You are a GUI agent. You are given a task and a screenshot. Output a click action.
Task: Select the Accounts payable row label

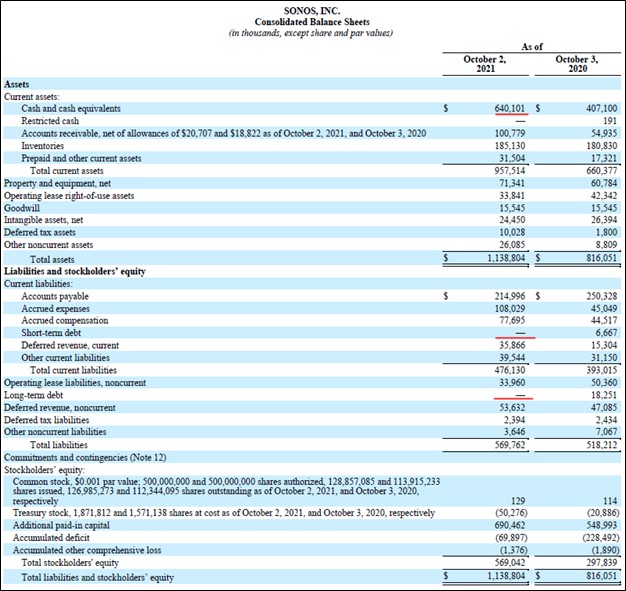coord(53,296)
